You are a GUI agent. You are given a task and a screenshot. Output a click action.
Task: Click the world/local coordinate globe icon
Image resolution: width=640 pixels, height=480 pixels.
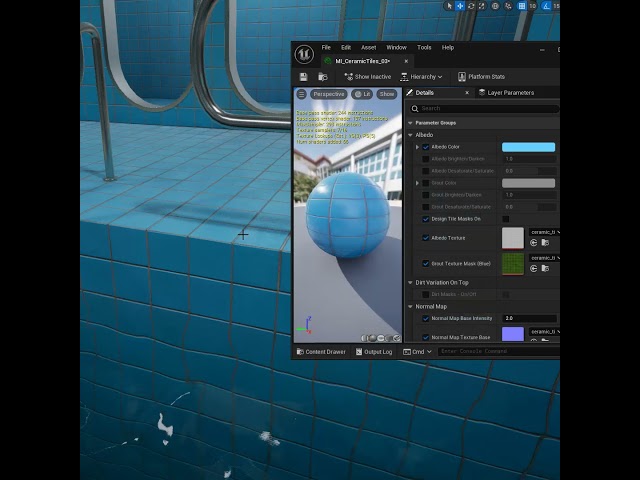point(495,6)
